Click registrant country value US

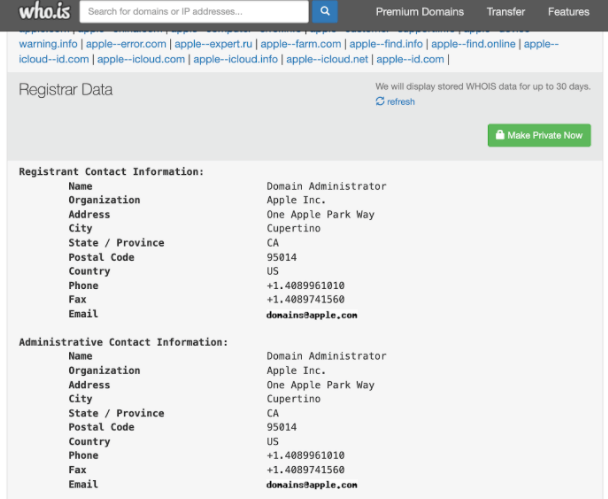point(273,271)
